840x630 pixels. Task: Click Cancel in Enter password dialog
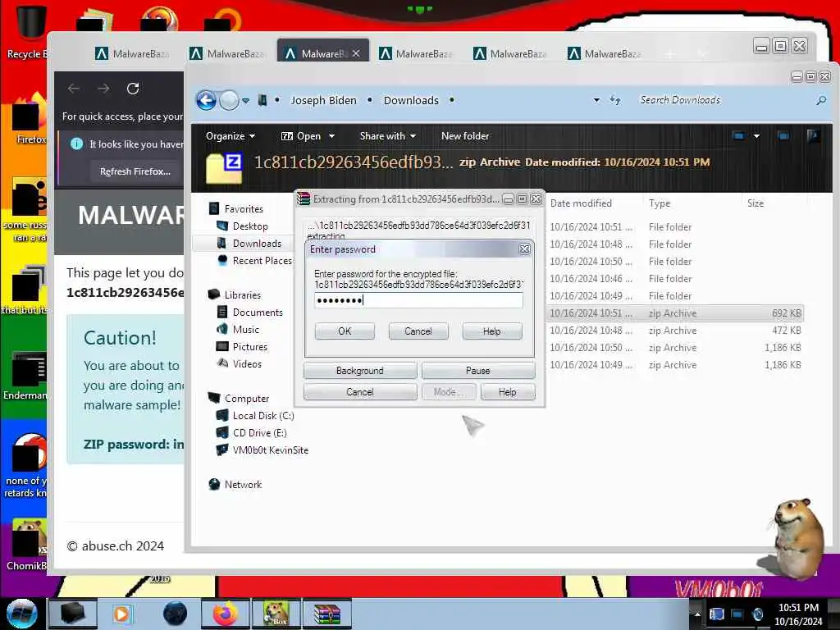pyautogui.click(x=418, y=331)
